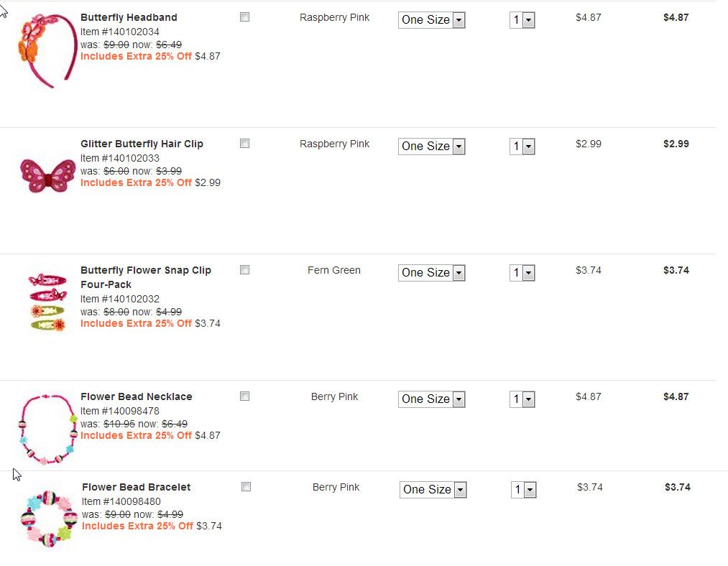Open the size dropdown for Flower Bead Necklace
The image size is (728, 566).
[x=431, y=399]
